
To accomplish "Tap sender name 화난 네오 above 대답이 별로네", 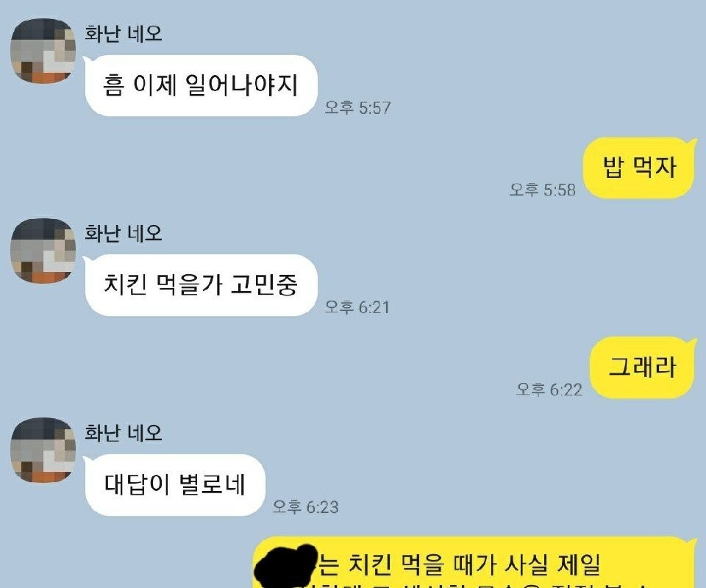I will 124,432.
